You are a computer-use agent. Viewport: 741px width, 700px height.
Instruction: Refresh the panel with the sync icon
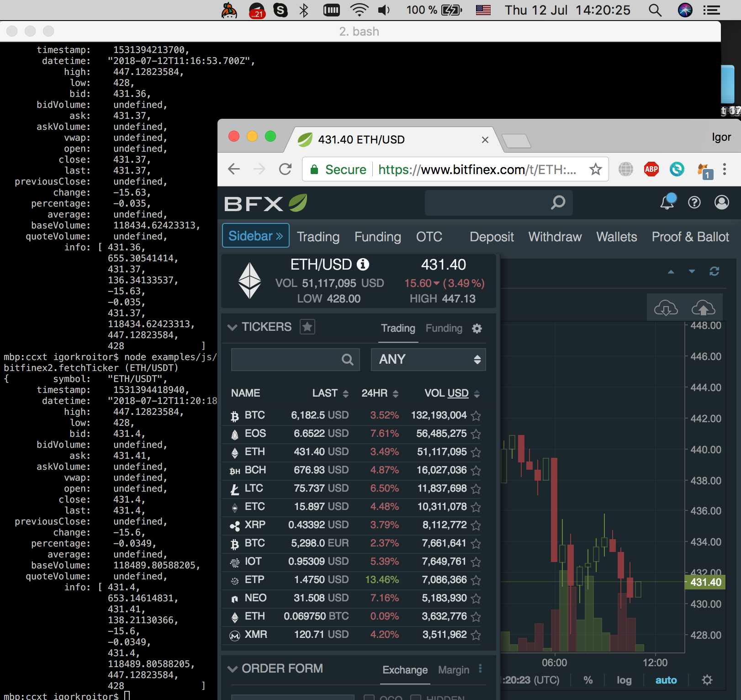click(x=714, y=271)
